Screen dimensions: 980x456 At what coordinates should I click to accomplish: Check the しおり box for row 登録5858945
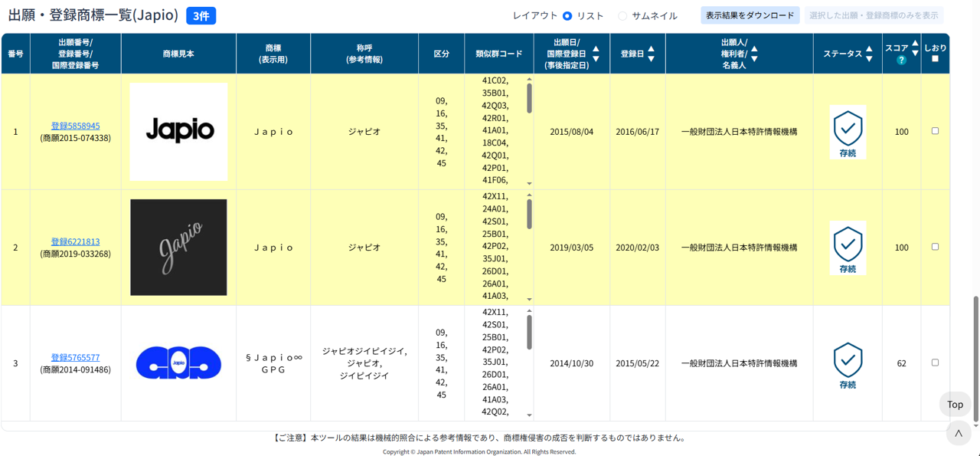(935, 131)
